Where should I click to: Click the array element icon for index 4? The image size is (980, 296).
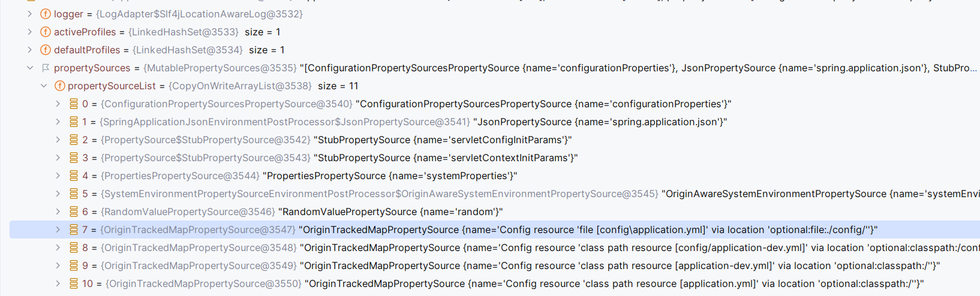(74, 176)
